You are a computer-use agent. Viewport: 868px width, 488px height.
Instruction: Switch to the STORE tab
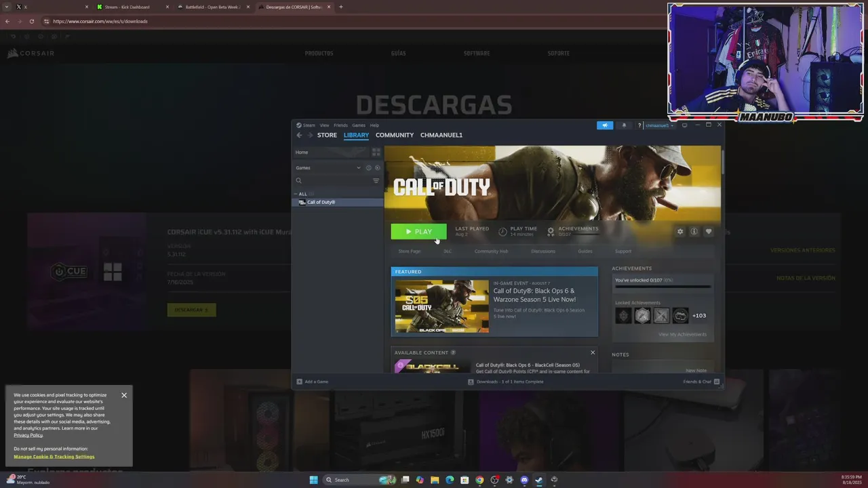(327, 135)
